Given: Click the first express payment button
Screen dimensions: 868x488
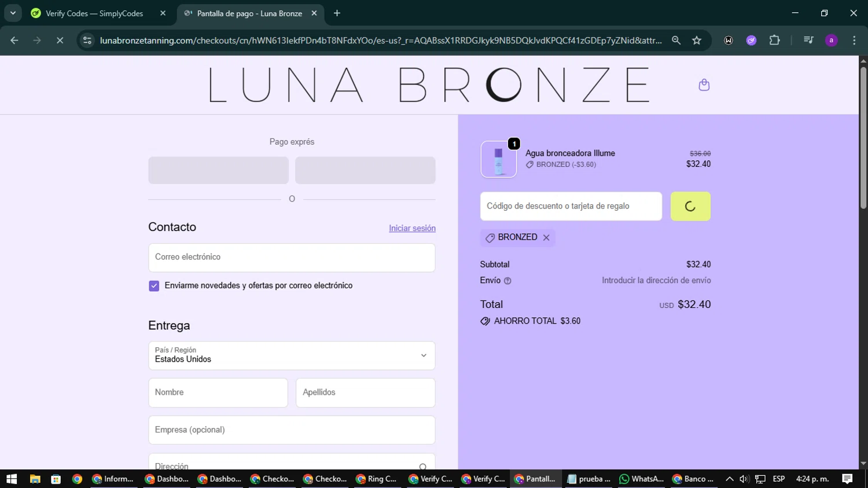Looking at the screenshot, I should coord(218,170).
